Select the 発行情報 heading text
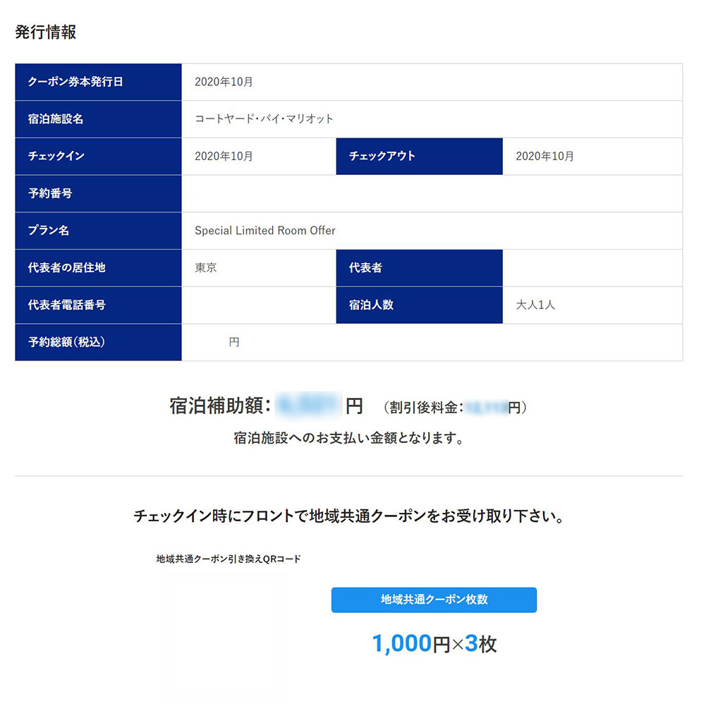The image size is (706, 728). pyautogui.click(x=45, y=32)
